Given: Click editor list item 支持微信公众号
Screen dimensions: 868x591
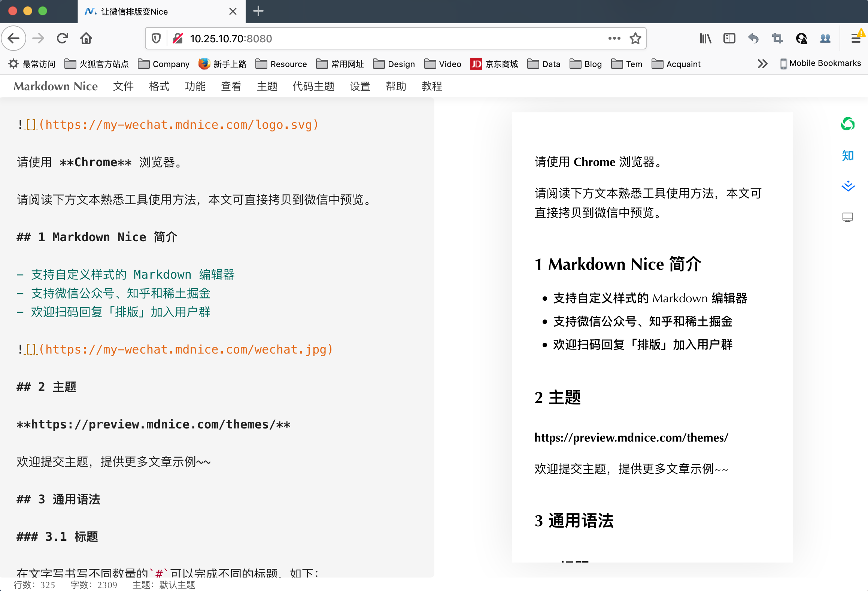Looking at the screenshot, I should tap(113, 293).
